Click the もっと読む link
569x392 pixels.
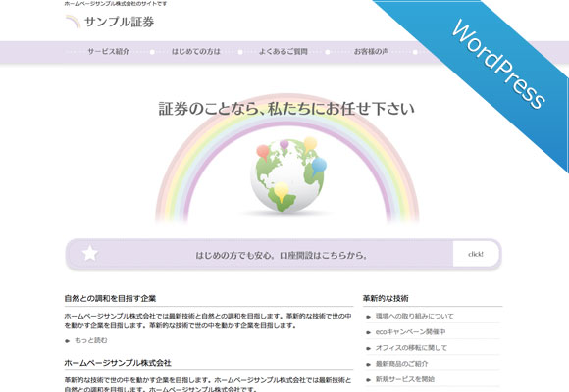(x=90, y=340)
